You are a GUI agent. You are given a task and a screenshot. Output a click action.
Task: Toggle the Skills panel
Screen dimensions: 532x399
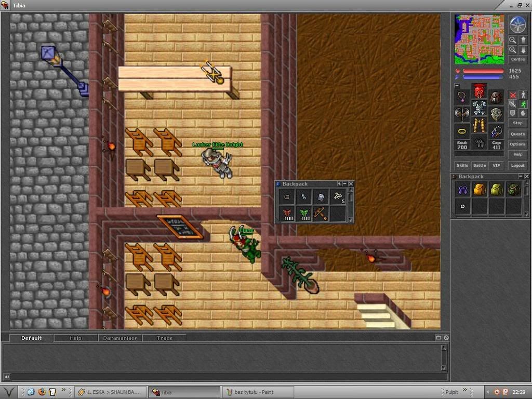click(462, 166)
